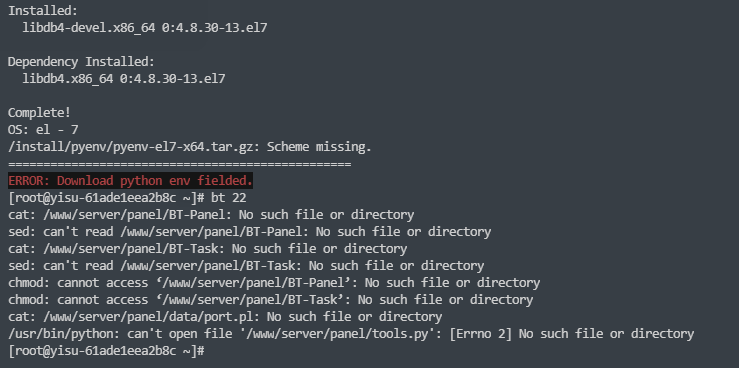Click the port.pl error line
This screenshot has height=368, width=739.
(x=225, y=317)
